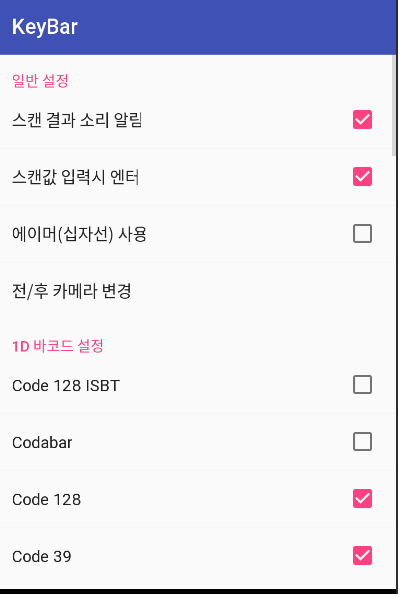
Task: Enable the Codabar checkbox
Action: click(362, 442)
